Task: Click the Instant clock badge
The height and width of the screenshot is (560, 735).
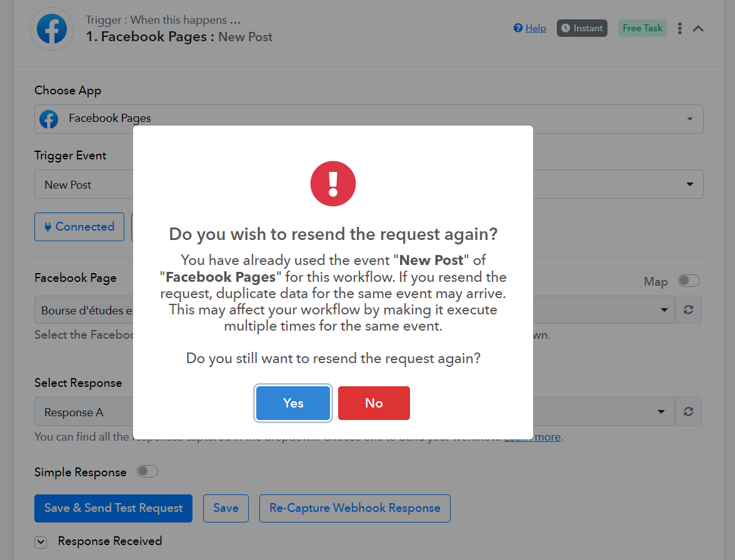Action: click(582, 28)
